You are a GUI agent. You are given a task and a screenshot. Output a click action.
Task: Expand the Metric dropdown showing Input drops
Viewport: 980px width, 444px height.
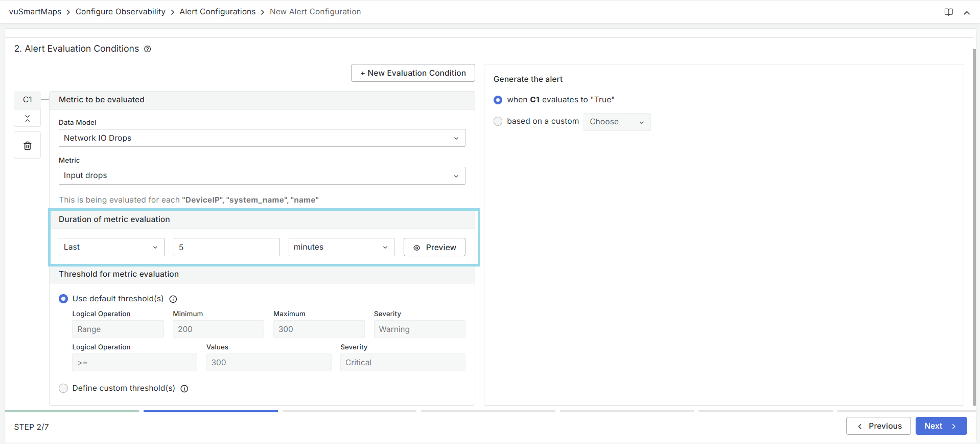(x=262, y=175)
